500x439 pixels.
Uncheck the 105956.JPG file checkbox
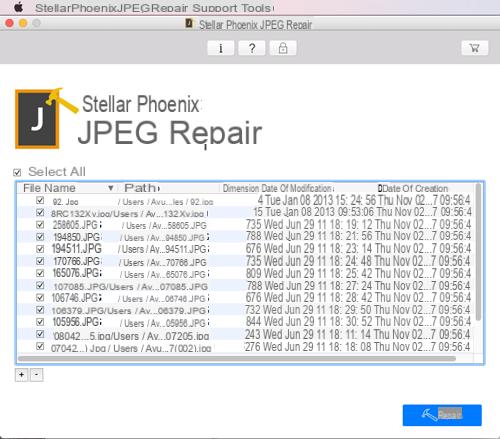click(x=40, y=322)
